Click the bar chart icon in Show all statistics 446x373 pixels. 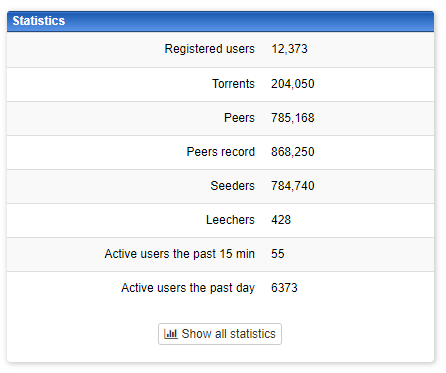pos(171,334)
